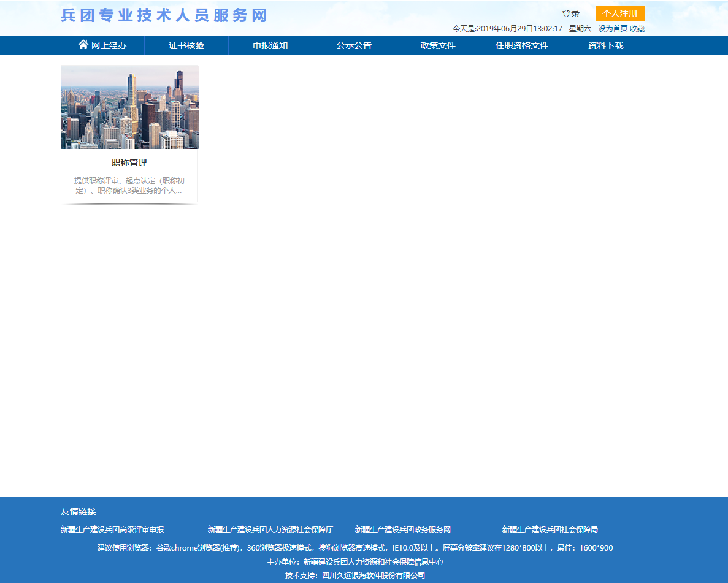Image resolution: width=728 pixels, height=583 pixels.
Task: Open the 政策文件 page
Action: point(438,45)
